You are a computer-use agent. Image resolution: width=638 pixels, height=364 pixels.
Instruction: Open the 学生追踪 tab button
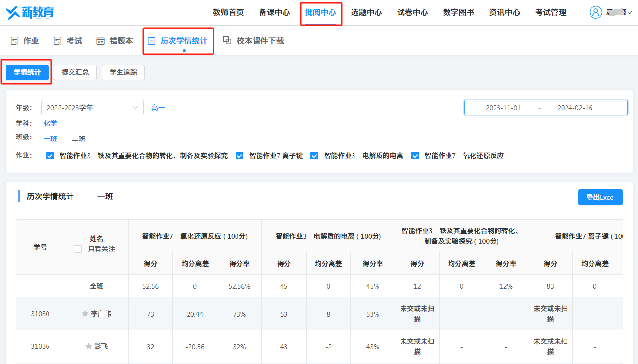(x=123, y=72)
